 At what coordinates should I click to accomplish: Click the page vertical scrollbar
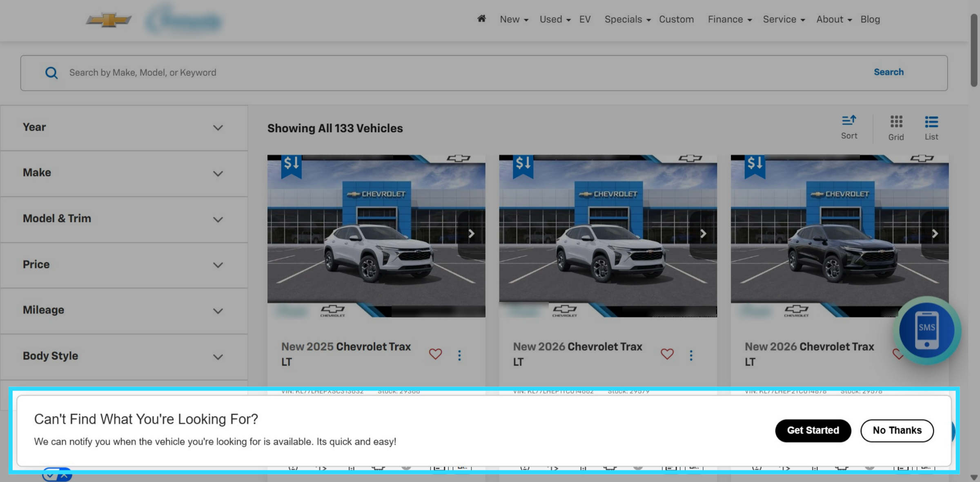(974, 50)
